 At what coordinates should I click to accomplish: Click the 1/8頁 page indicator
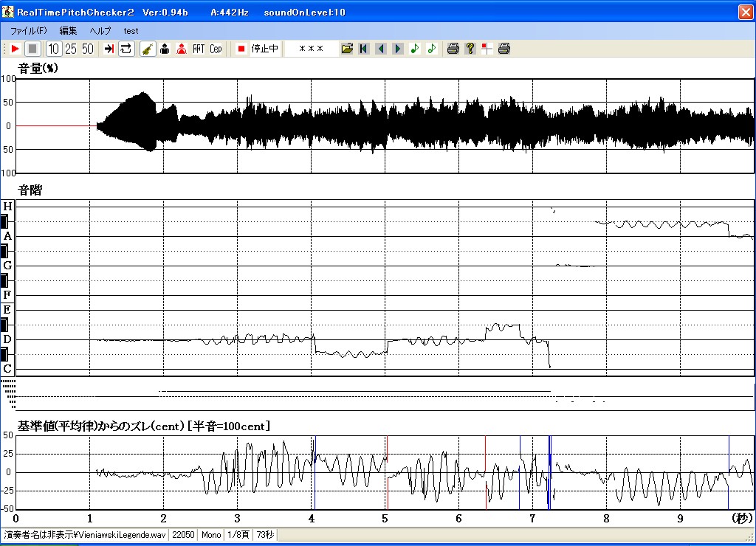238,535
